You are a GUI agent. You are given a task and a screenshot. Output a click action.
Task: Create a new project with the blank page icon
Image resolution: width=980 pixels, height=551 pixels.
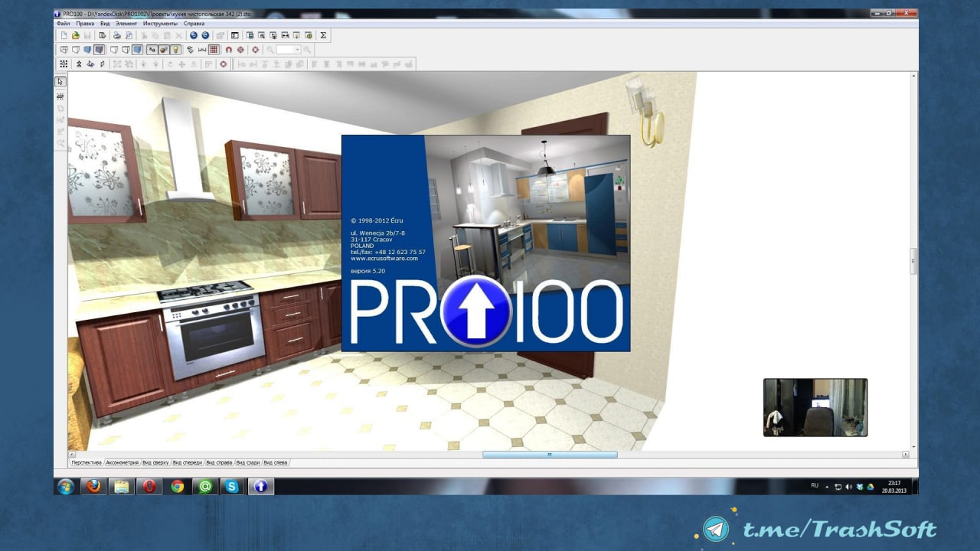pyautogui.click(x=64, y=35)
